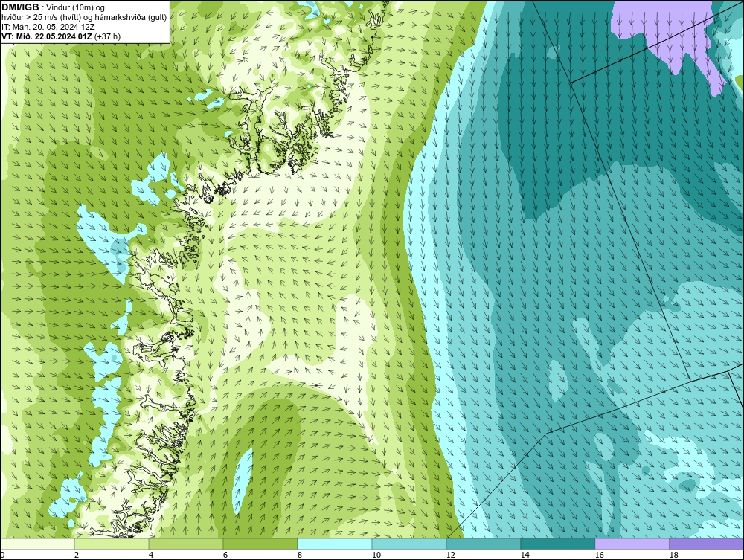Click the 'Vindur (10m) og' label
Viewport: 744px width, 560px height.
tap(75, 7)
